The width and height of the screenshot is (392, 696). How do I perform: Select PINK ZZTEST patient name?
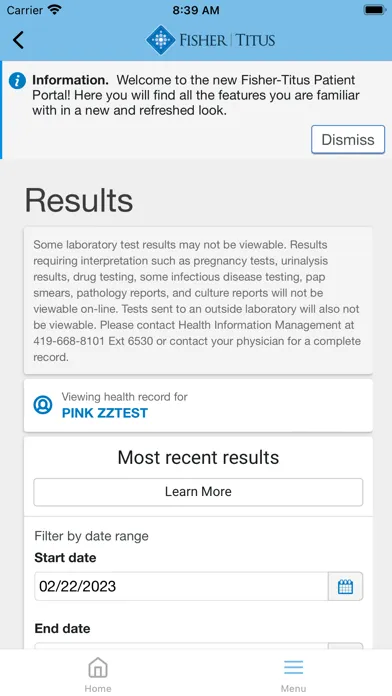pyautogui.click(x=105, y=413)
